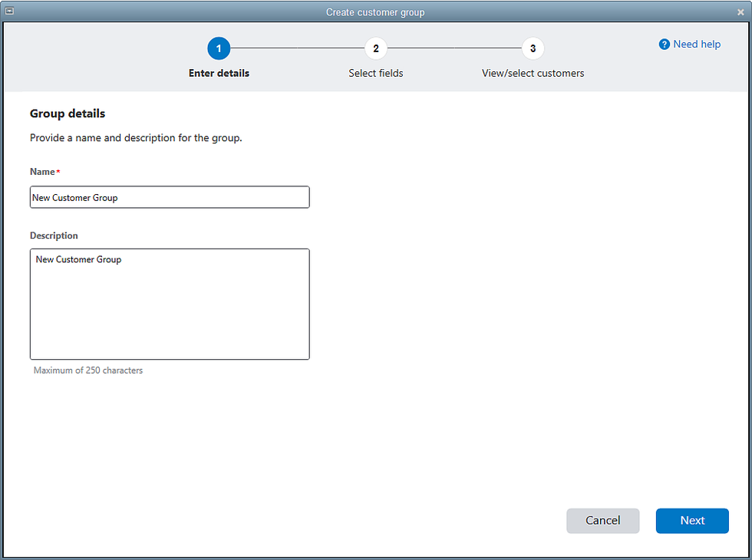Click the Create customer group title bar text

(x=375, y=12)
